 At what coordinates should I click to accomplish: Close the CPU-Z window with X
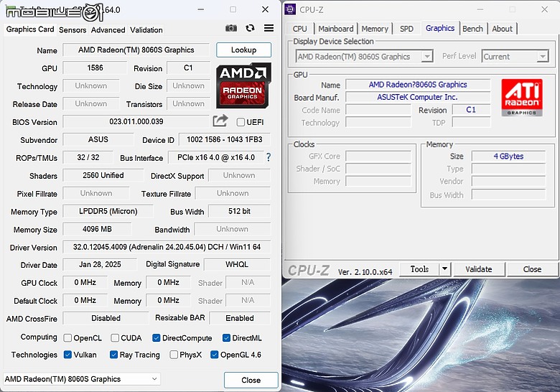point(544,9)
